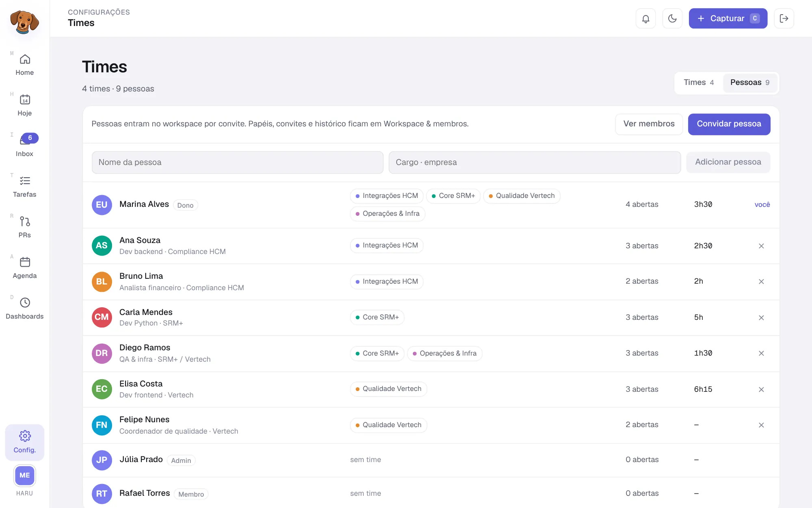The image size is (812, 508).
Task: Open Tarefas checklist icon
Action: pyautogui.click(x=25, y=181)
